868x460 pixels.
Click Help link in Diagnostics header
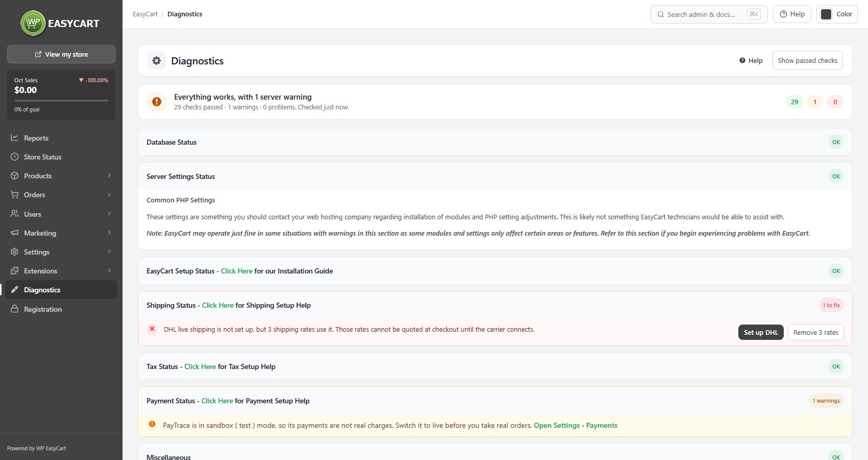click(751, 60)
